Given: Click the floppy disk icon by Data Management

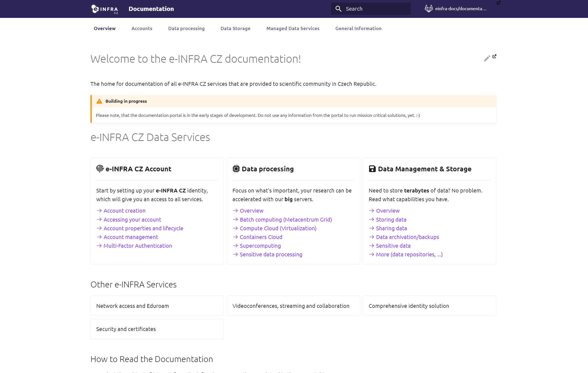Looking at the screenshot, I should (372, 169).
